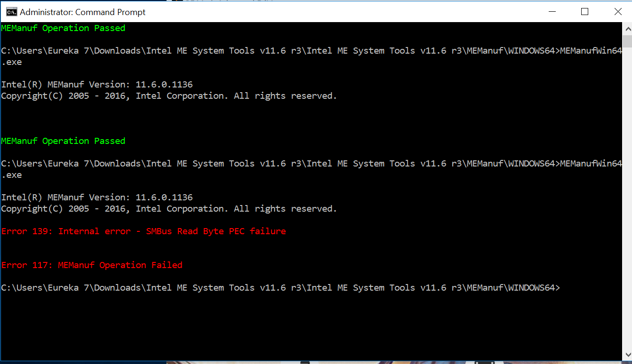Click the "Administrator: Command Prompt" title text
This screenshot has height=364, width=632.
[x=83, y=12]
